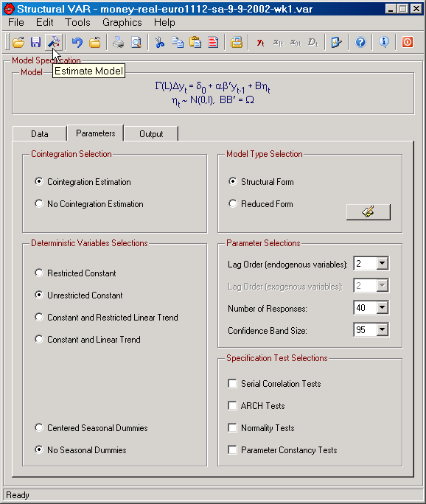Close the Structural VAR window
The height and width of the screenshot is (504, 426).
416,9
